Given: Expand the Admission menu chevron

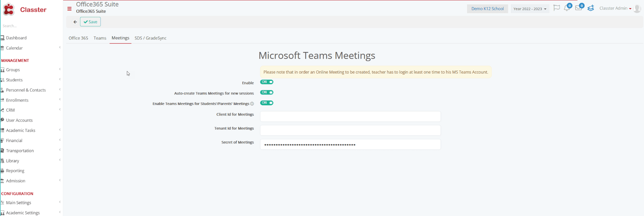Looking at the screenshot, I should pyautogui.click(x=60, y=180).
